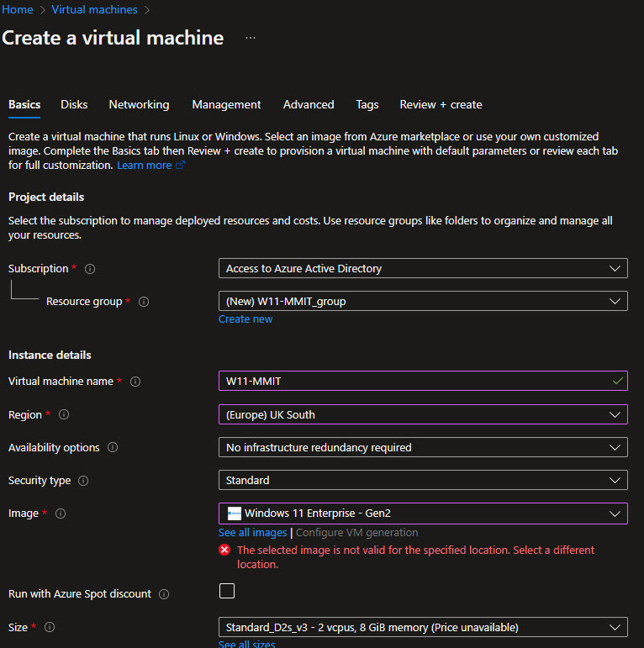Click Configure VM generation link

click(356, 533)
